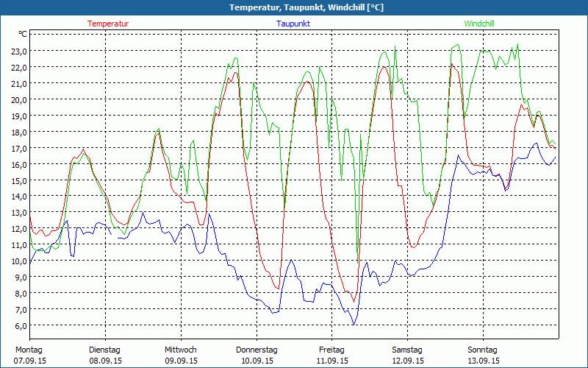Click the '12.09.15' date label
Screen dimensions: 588x368
[x=408, y=361]
